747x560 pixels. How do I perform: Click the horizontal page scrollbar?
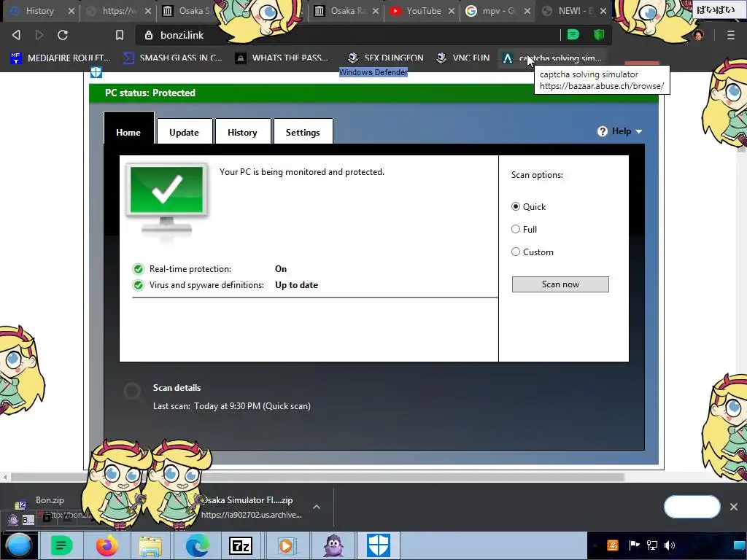click(317, 477)
